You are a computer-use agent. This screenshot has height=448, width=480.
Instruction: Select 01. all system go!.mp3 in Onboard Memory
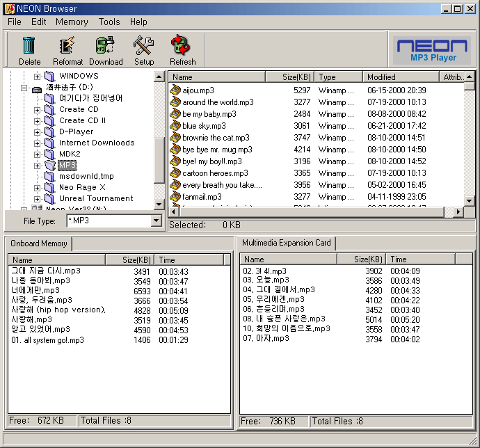[47, 340]
